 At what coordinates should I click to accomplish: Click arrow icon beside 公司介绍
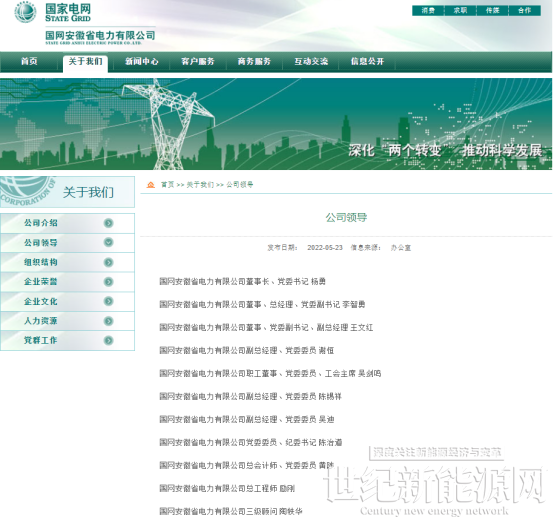click(x=108, y=223)
